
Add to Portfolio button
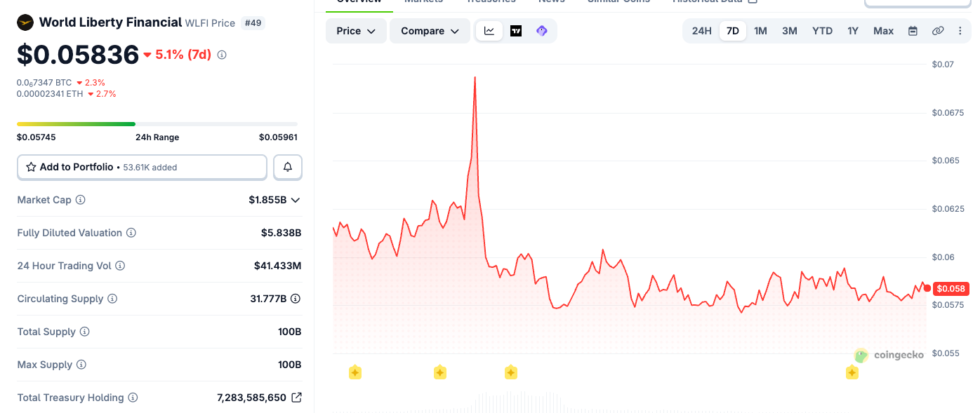[142, 167]
